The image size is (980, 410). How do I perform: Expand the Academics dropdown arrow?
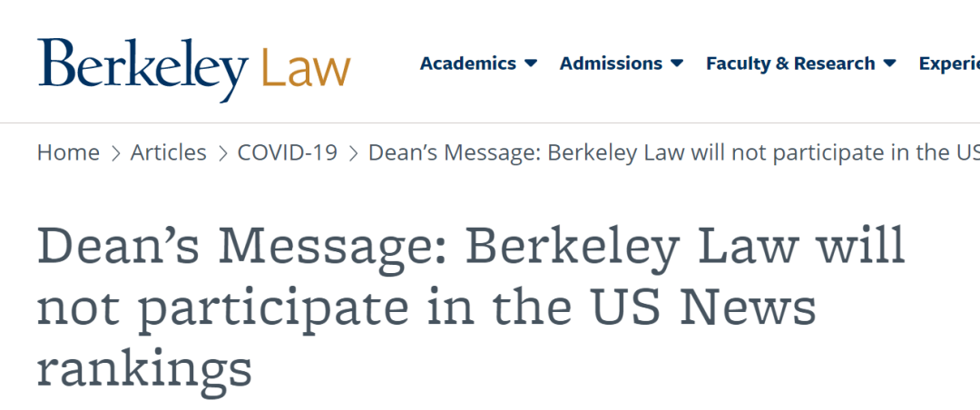pos(531,63)
